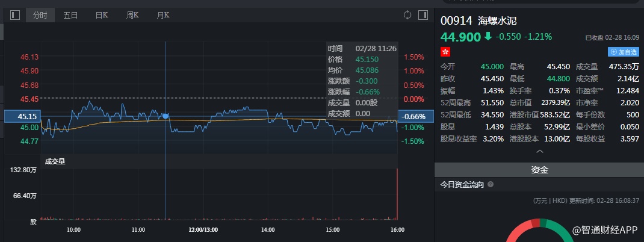Open the 日K daily candlestick tab
Screen dimensions: 644x242
click(102, 15)
